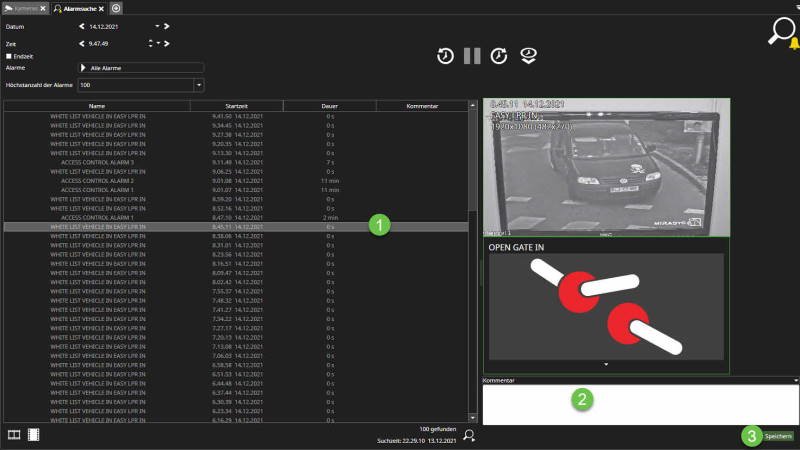Click the split view layout icon
This screenshot has width=800, height=450.
[14, 434]
